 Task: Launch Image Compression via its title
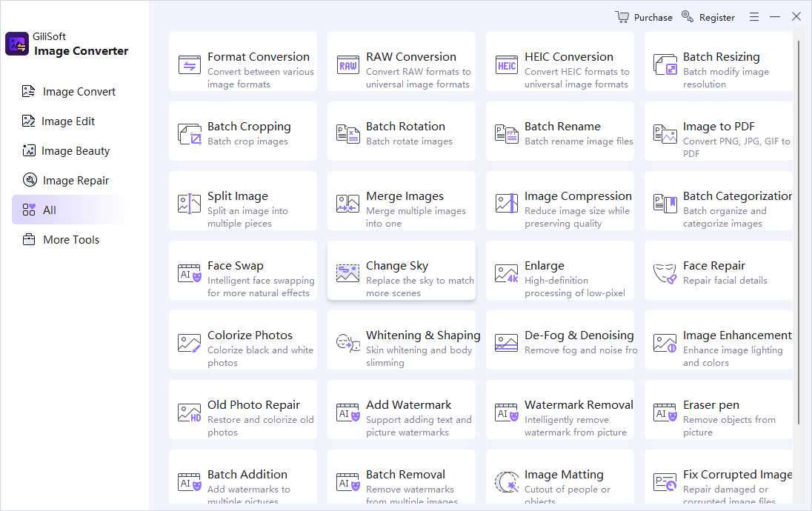tap(578, 196)
